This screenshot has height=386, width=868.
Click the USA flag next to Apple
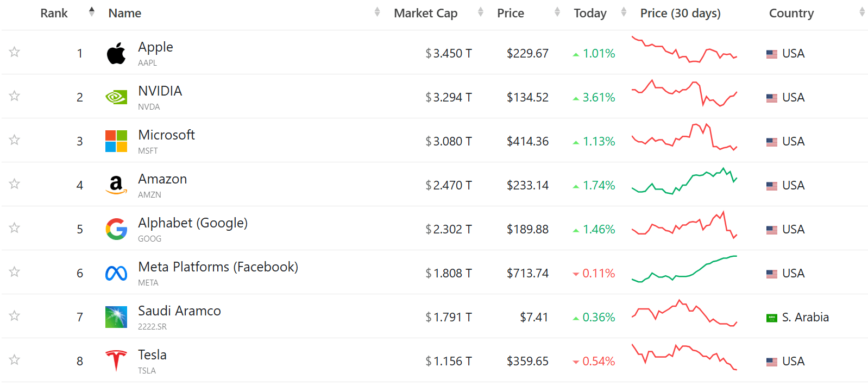tap(771, 53)
